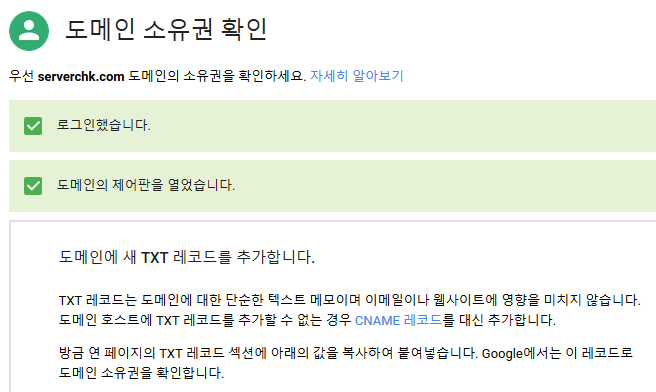Open the "자세히 알아보기" link
This screenshot has width=656, height=392.
click(x=356, y=76)
